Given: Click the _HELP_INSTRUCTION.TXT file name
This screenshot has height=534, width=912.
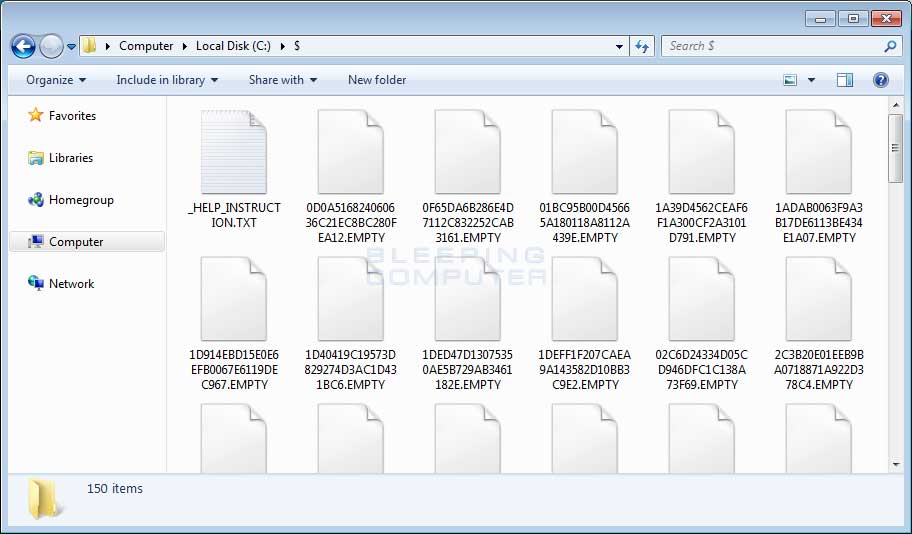Looking at the screenshot, I should click(234, 215).
